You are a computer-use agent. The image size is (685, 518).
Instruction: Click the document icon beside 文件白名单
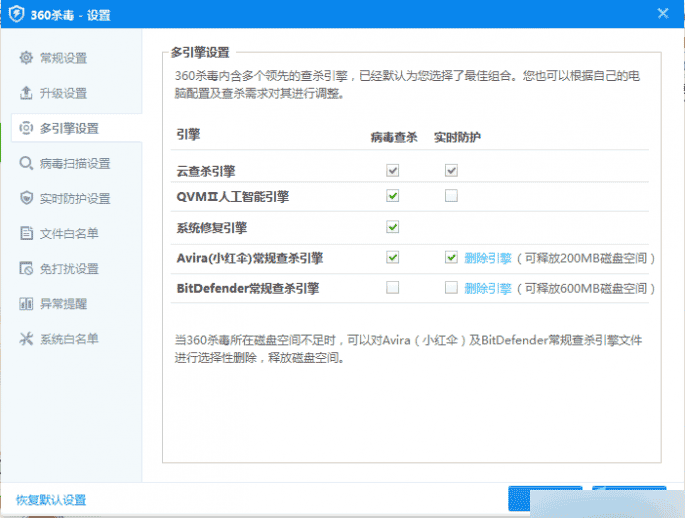pyautogui.click(x=26, y=233)
